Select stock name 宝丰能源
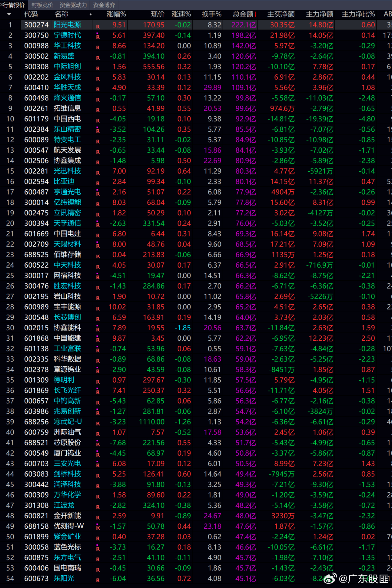 67,307
